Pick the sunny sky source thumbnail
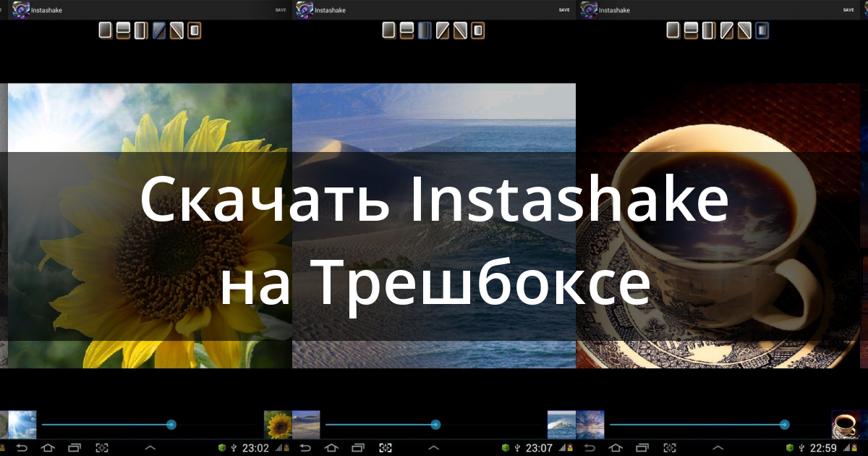This screenshot has width=868, height=456. pyautogui.click(x=22, y=425)
